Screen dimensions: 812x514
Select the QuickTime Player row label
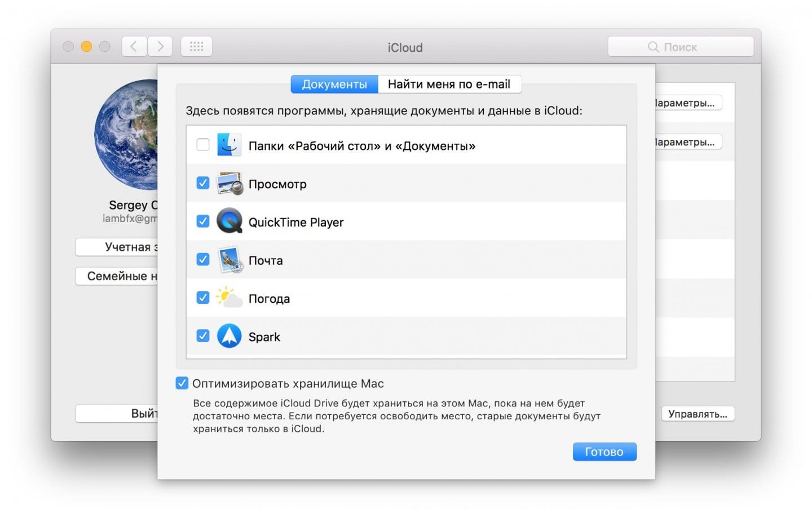tap(296, 222)
